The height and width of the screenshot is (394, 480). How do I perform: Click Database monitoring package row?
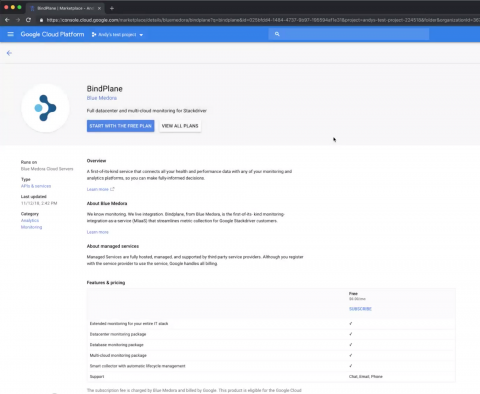[271, 345]
